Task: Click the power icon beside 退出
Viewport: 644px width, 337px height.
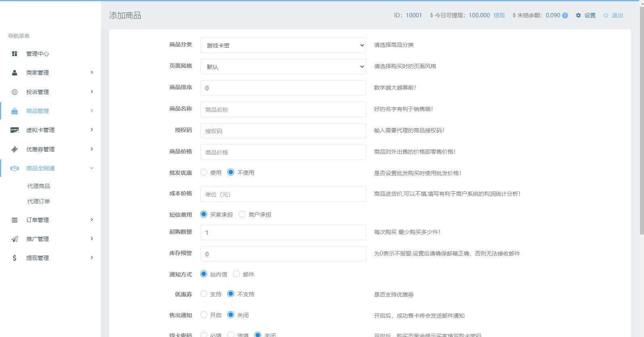Action: 606,15
